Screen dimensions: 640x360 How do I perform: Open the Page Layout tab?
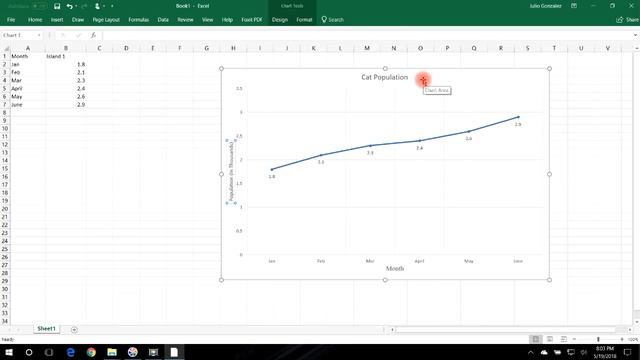click(x=106, y=20)
